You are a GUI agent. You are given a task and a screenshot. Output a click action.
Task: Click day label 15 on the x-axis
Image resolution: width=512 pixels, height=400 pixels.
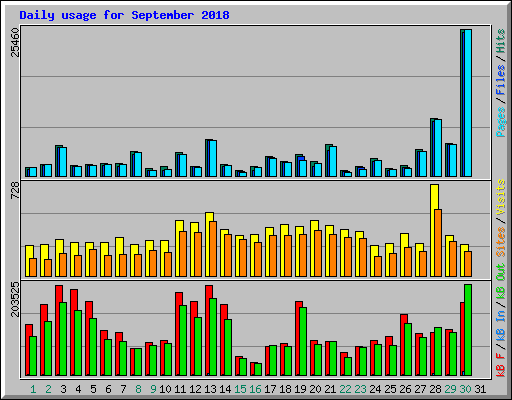[x=240, y=389]
